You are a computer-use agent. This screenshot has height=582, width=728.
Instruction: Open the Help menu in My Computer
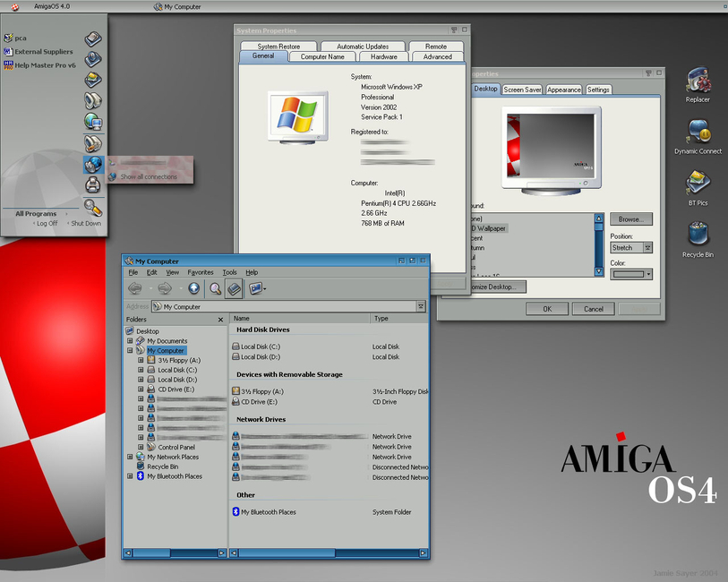[x=252, y=272]
